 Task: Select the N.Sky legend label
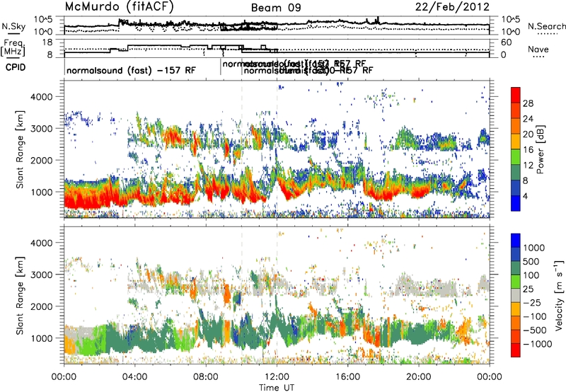click(x=13, y=26)
